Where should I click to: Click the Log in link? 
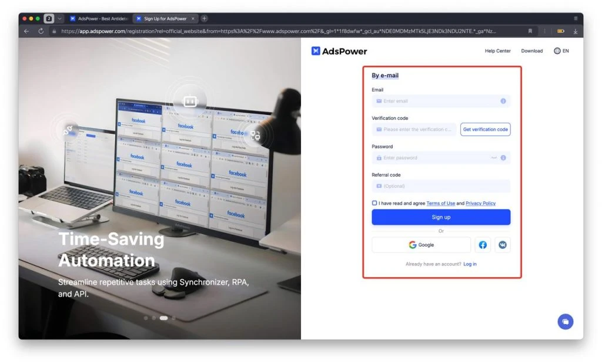coord(470,264)
